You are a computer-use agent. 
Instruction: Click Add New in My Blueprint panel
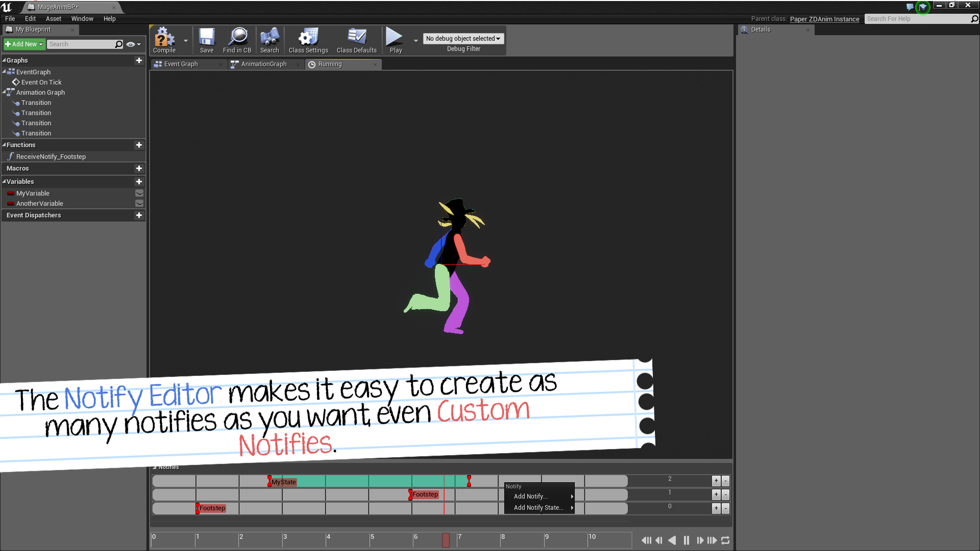click(x=23, y=44)
